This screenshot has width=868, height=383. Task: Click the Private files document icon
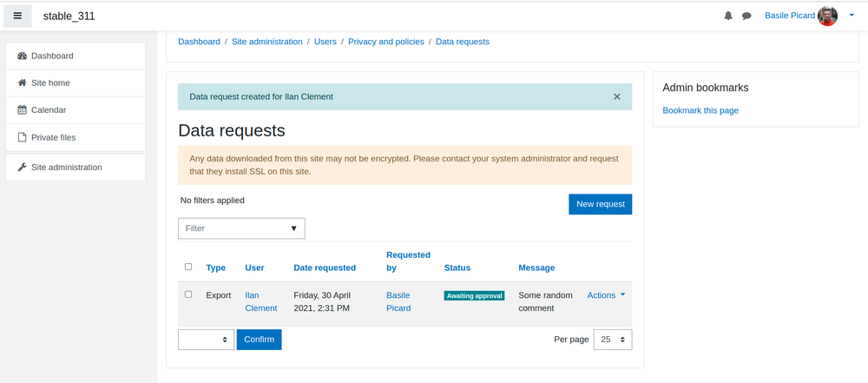[23, 137]
